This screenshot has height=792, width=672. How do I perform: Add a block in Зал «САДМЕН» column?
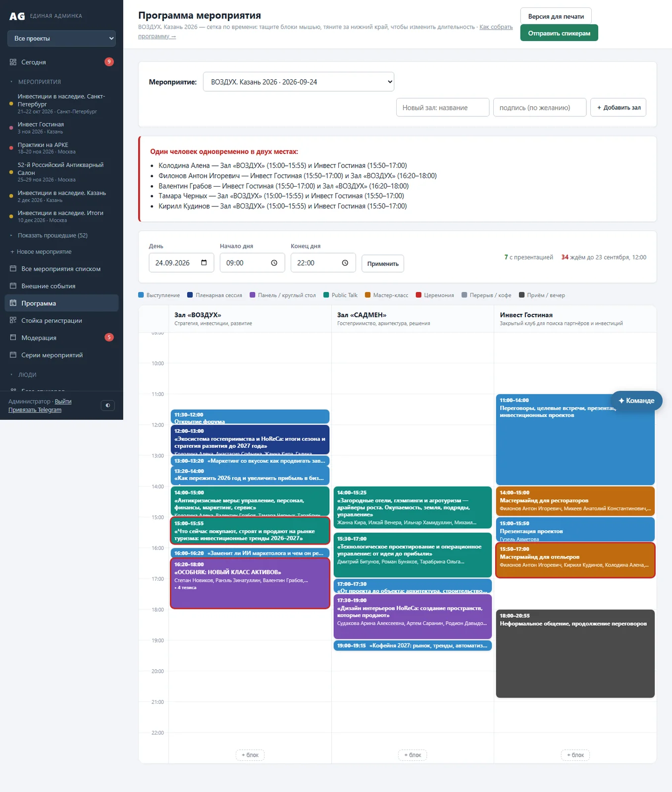click(413, 755)
